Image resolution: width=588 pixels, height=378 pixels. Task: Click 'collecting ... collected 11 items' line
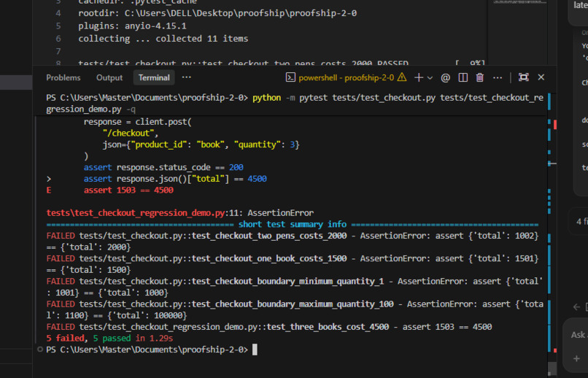tap(163, 39)
